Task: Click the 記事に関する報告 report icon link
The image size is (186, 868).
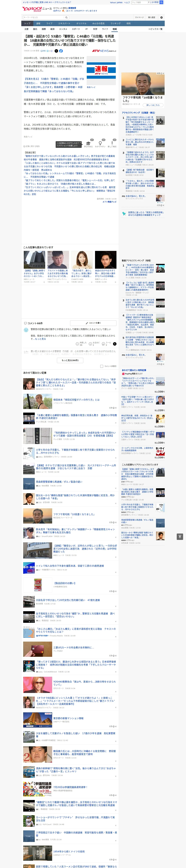Action: pyautogui.click(x=32, y=146)
